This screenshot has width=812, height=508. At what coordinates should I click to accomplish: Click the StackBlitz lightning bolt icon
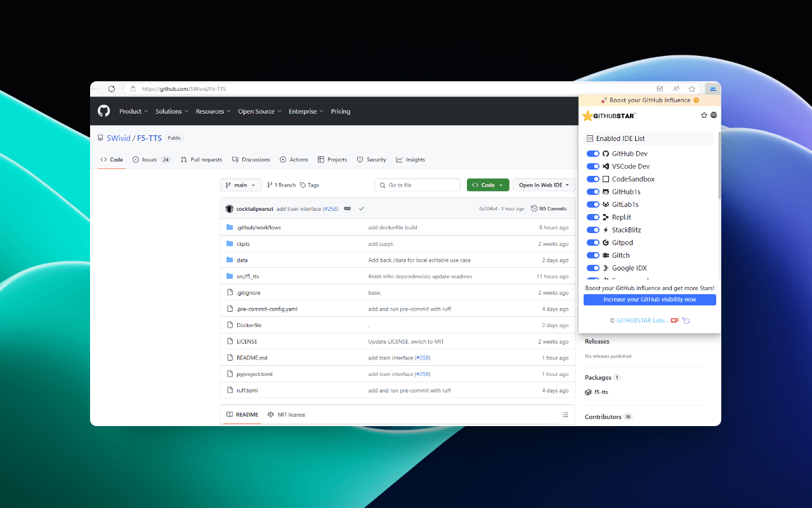[x=606, y=230]
